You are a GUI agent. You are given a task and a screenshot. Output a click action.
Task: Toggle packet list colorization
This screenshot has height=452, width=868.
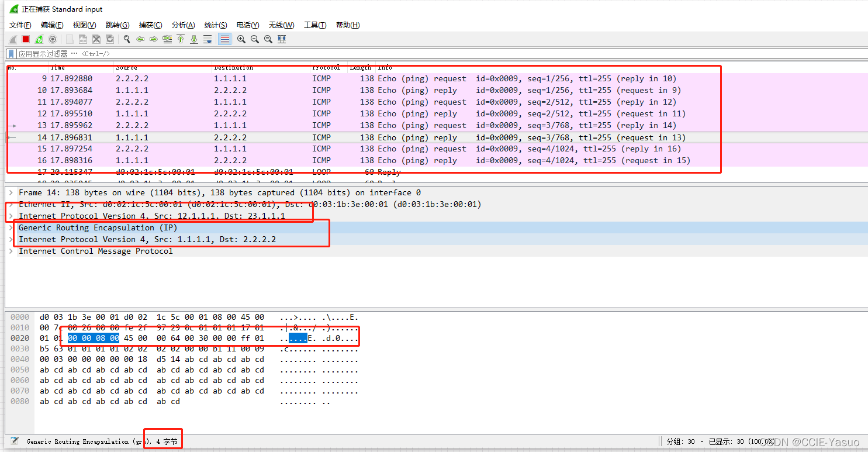click(224, 39)
